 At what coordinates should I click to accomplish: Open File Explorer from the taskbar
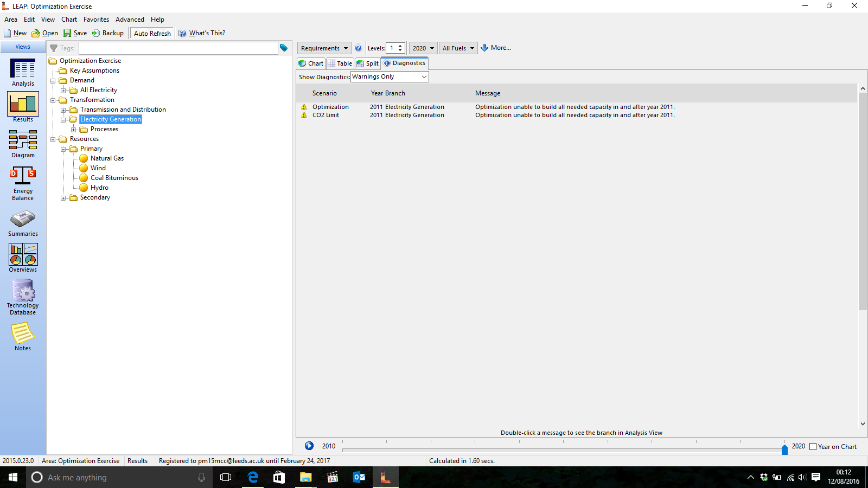click(306, 477)
